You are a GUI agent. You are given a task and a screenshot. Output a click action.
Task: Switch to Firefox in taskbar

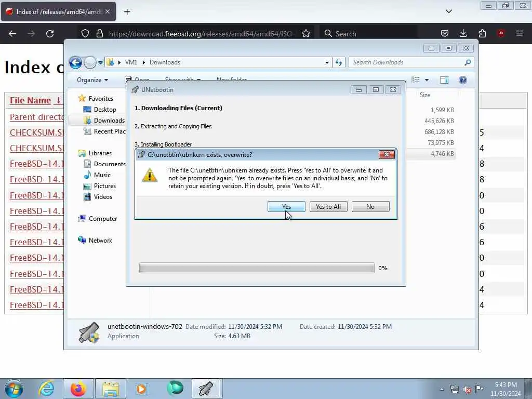pos(78,389)
